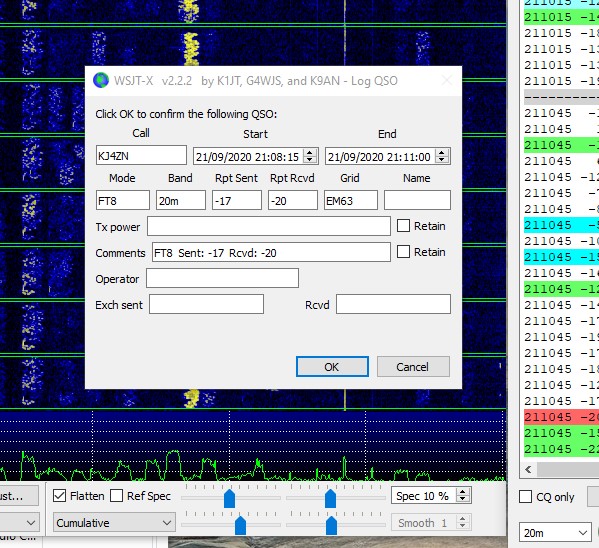Viewport: 599px width, 548px height.
Task: Click the Call field containing KJ4ZN
Action: click(141, 156)
